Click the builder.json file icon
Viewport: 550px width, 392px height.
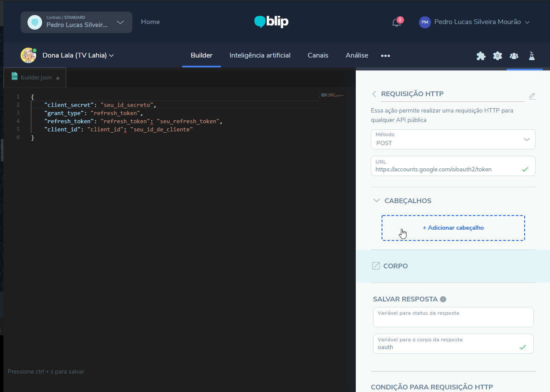pyautogui.click(x=15, y=76)
